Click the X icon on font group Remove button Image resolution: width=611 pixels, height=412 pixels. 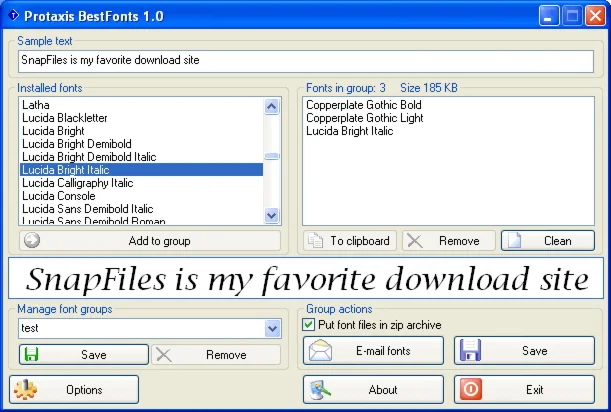[x=164, y=355]
